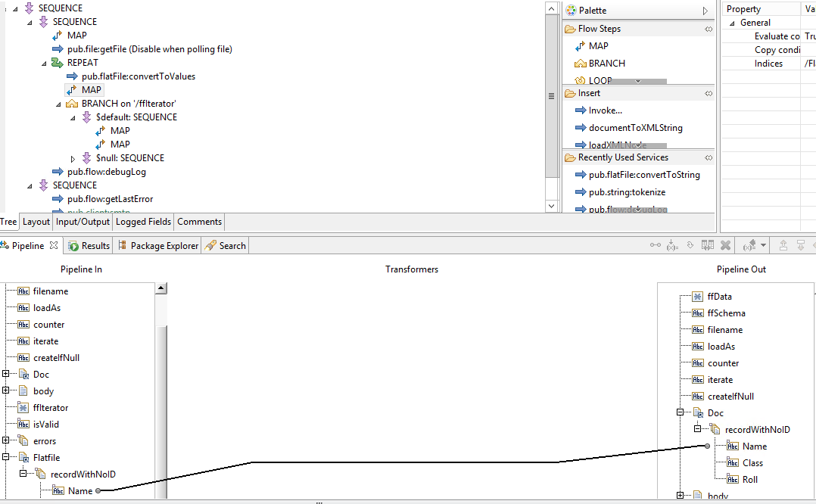Pick pub.flatFile:convertToString from Recently Used Services
The height and width of the screenshot is (504, 816).
tap(637, 175)
